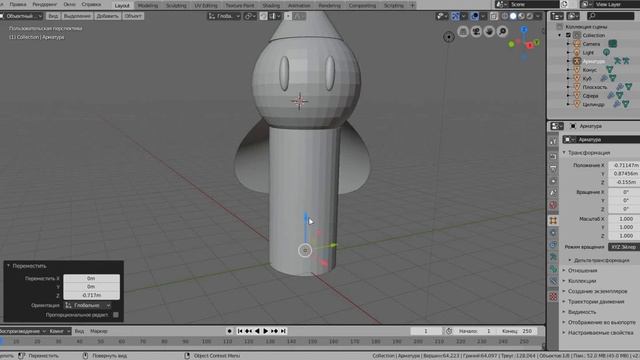Open the Выделение menu in viewport header

point(77,16)
